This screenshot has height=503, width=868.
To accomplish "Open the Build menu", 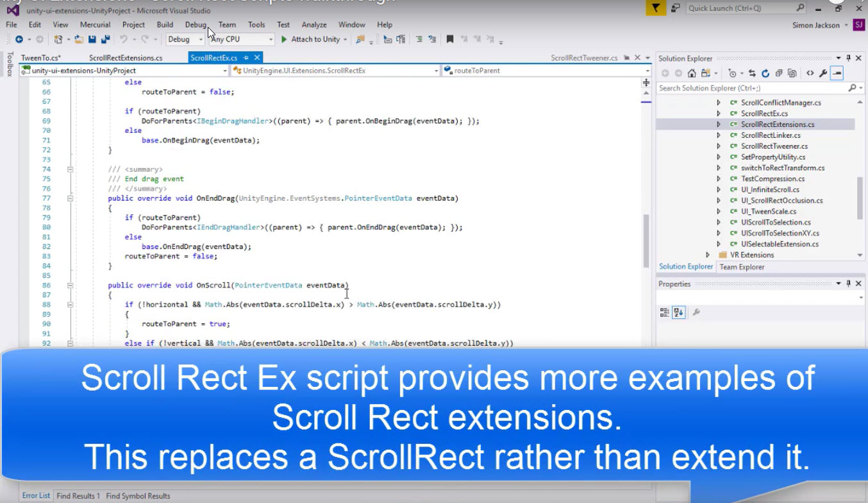I will pyautogui.click(x=165, y=24).
